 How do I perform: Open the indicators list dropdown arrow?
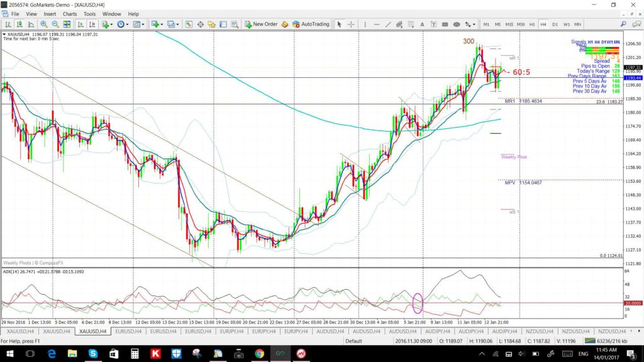point(111,25)
